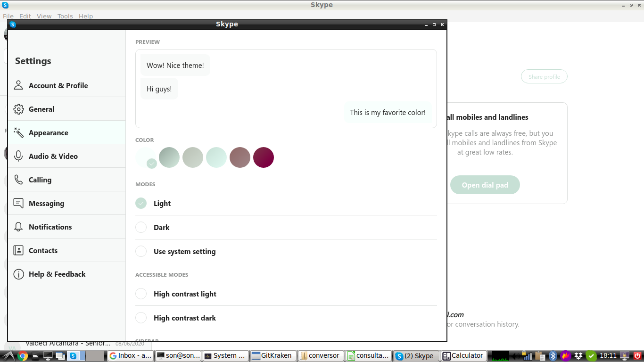Switch to (2) Skype taskbar window

416,356
